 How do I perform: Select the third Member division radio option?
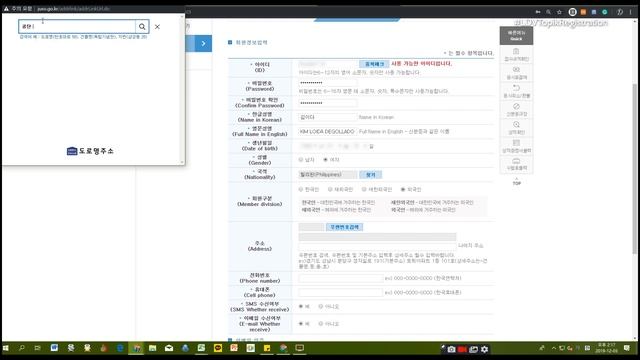364,189
